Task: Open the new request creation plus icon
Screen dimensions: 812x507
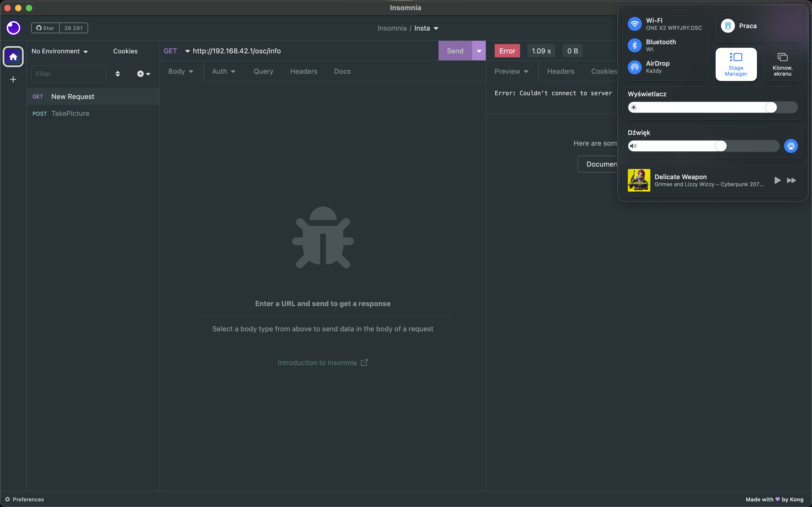Action: point(140,74)
